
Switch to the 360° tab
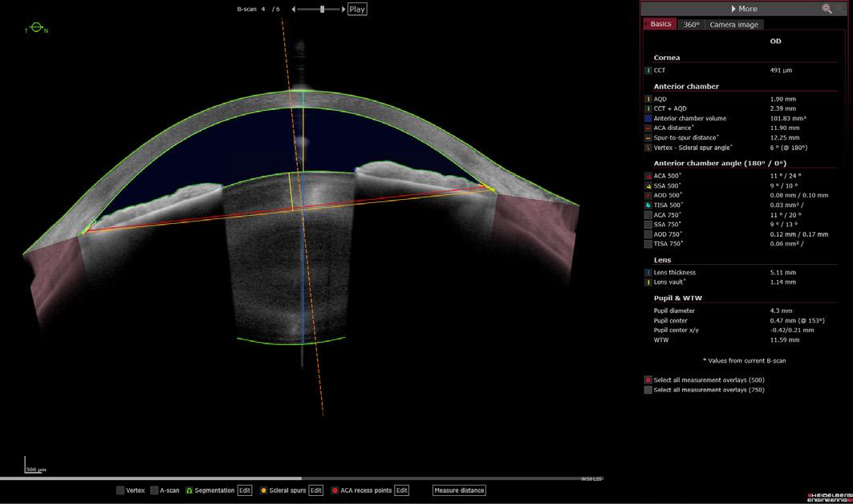(x=691, y=25)
